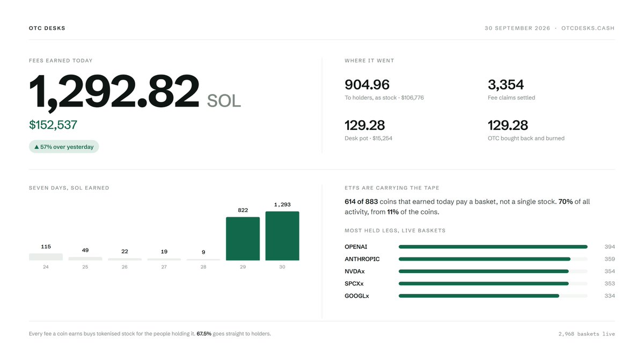The image size is (644, 362).
Task: Click 'To holders, as stock · $106,776' caption
Action: coord(384,98)
